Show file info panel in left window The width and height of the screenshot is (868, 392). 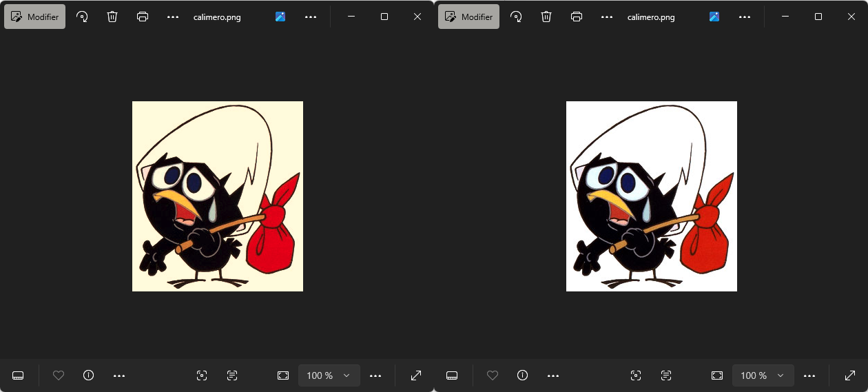point(88,375)
